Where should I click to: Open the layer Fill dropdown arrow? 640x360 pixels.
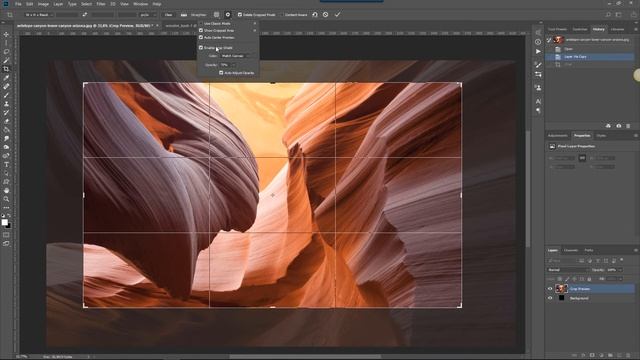[x=620, y=279]
